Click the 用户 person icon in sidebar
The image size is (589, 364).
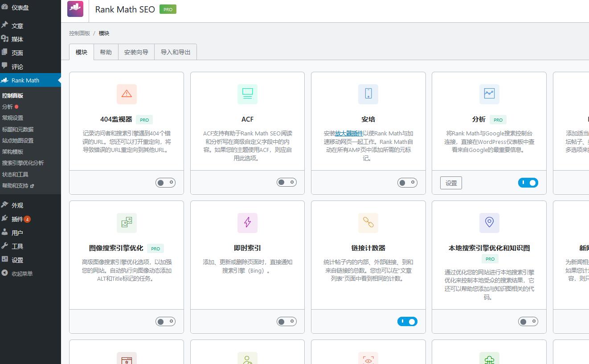coord(4,232)
